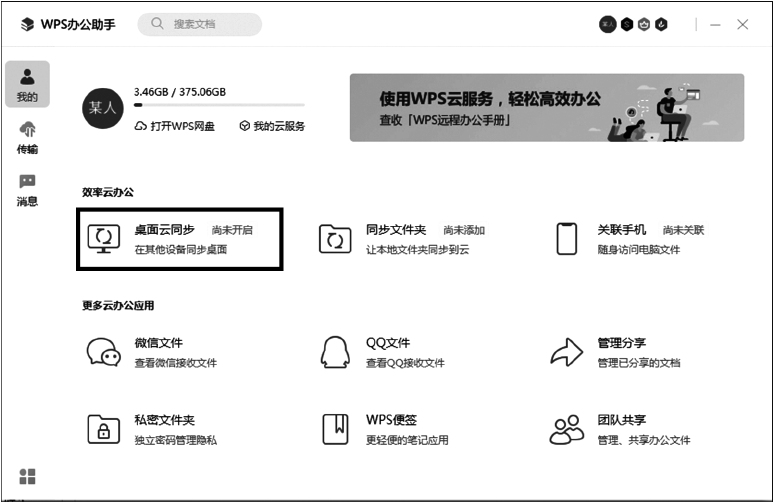
Task: Open the 团队共享 team icon
Action: tap(567, 429)
